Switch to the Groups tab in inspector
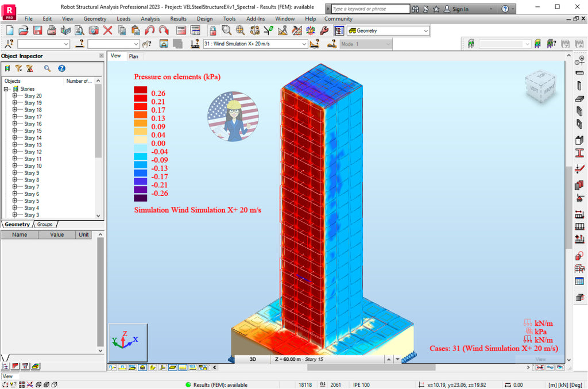 45,224
